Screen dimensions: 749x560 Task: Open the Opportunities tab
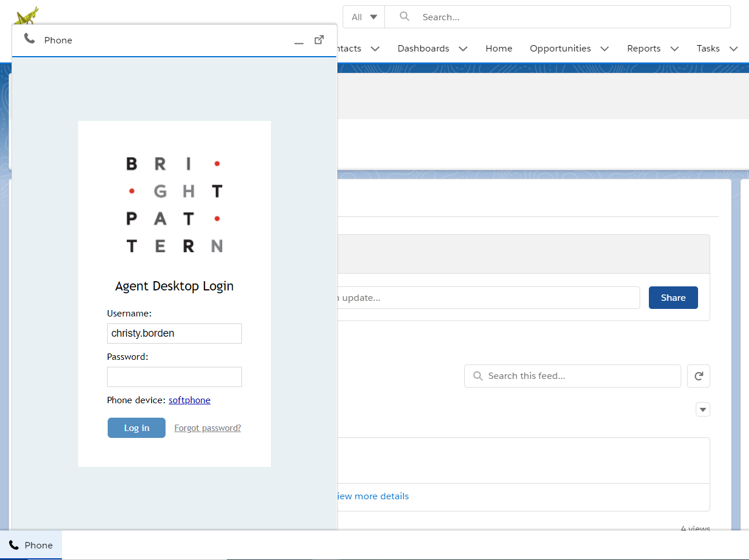pos(560,49)
